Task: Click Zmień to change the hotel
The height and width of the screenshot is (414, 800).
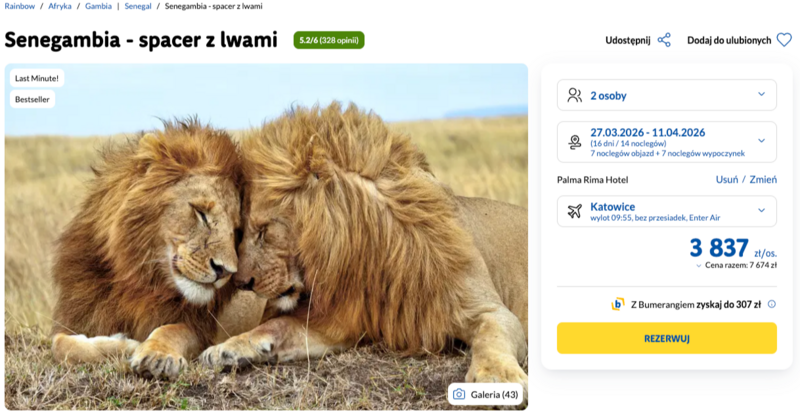Action: pyautogui.click(x=763, y=179)
